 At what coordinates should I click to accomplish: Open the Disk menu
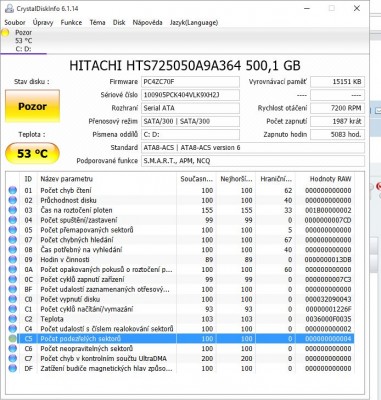coord(119,23)
